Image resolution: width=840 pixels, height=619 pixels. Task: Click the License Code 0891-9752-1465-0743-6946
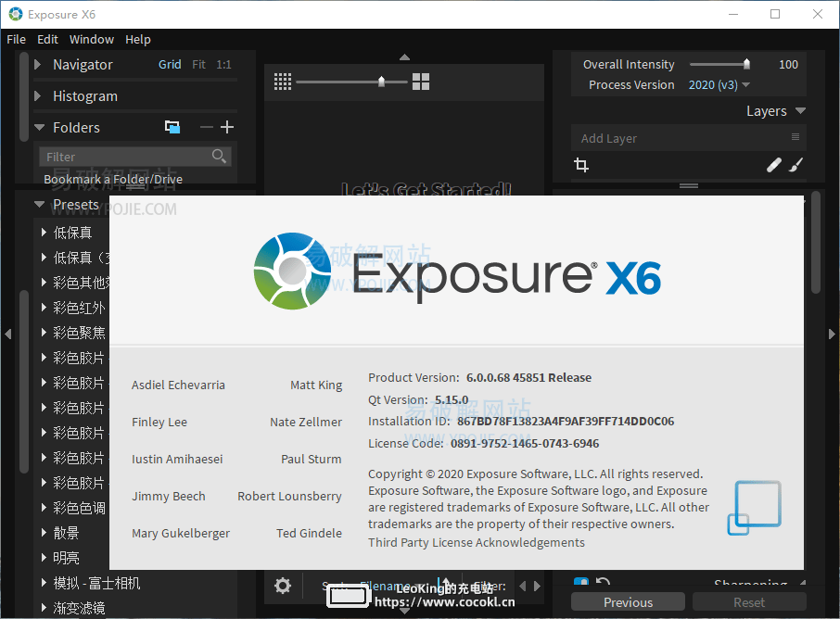tap(525, 443)
